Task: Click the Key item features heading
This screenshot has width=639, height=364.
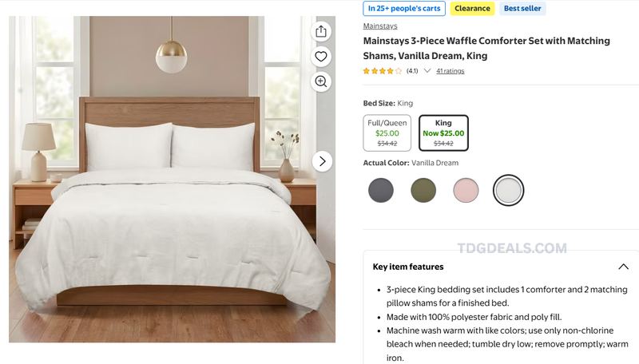Action: 408,267
